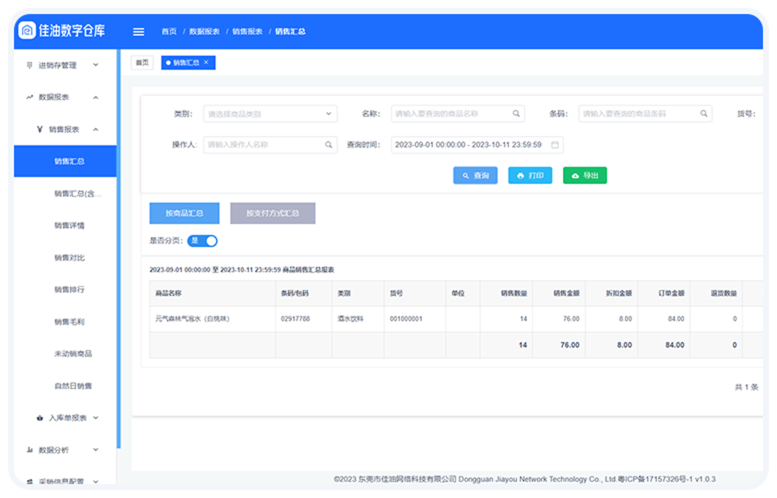This screenshot has height=498, width=777.
Task: Click the search icon in 名称 field
Action: click(x=516, y=114)
